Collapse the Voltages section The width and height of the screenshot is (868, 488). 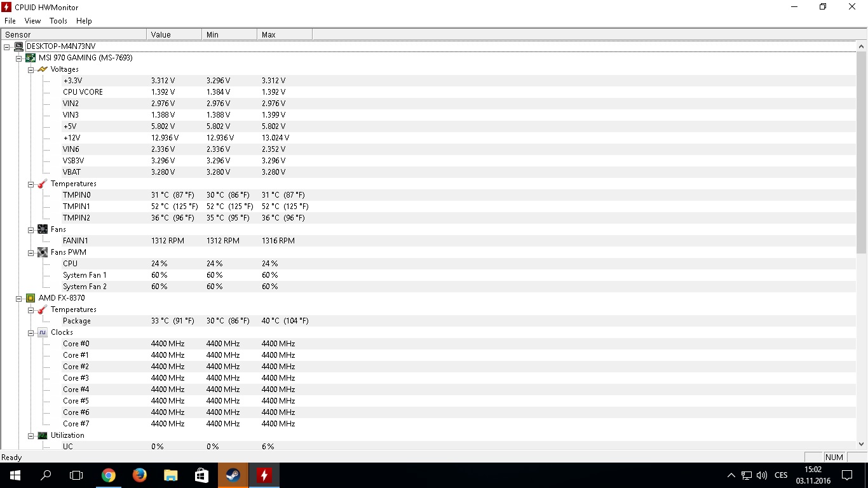pyautogui.click(x=31, y=69)
